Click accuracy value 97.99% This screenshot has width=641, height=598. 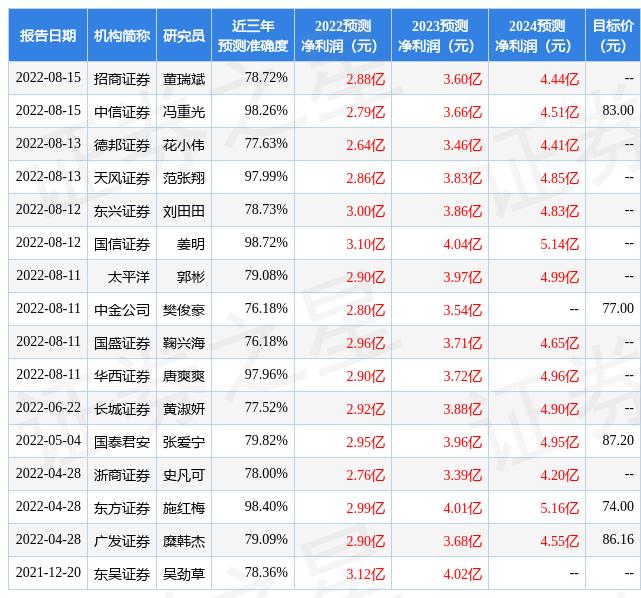266,176
